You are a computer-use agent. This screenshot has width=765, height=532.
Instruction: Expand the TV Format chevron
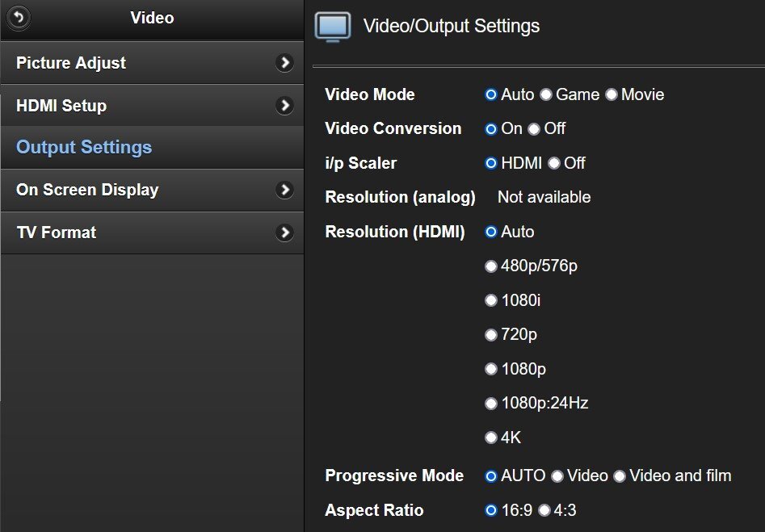pos(284,232)
